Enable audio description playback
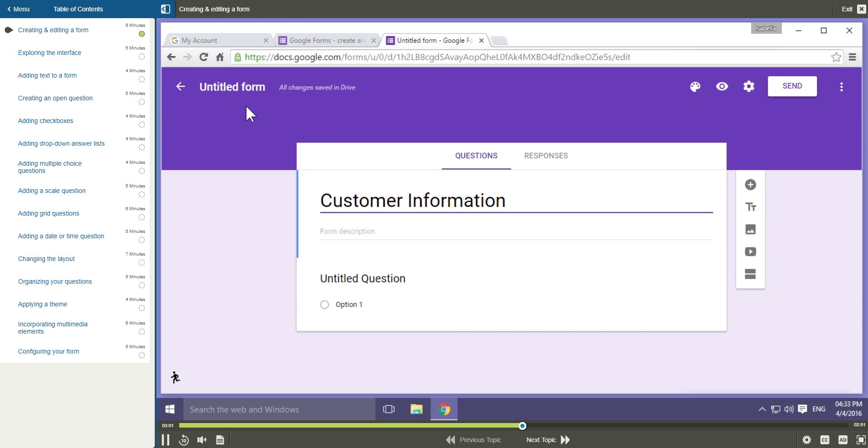 (x=842, y=439)
